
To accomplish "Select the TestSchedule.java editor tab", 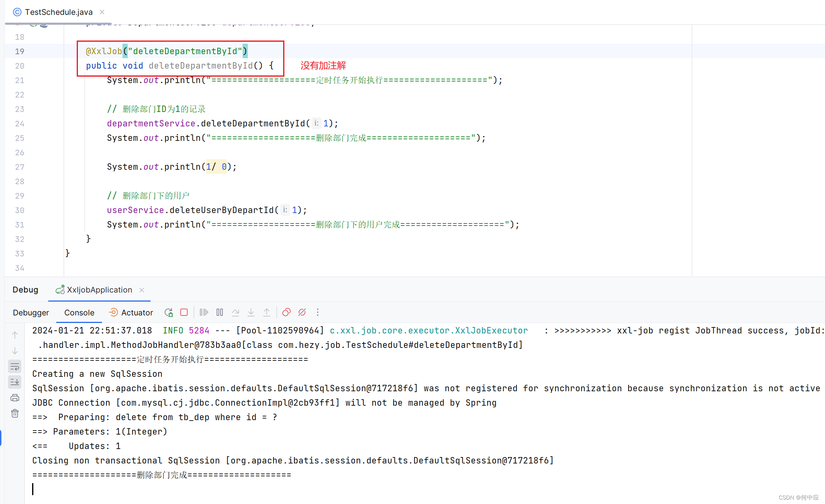I will click(59, 12).
